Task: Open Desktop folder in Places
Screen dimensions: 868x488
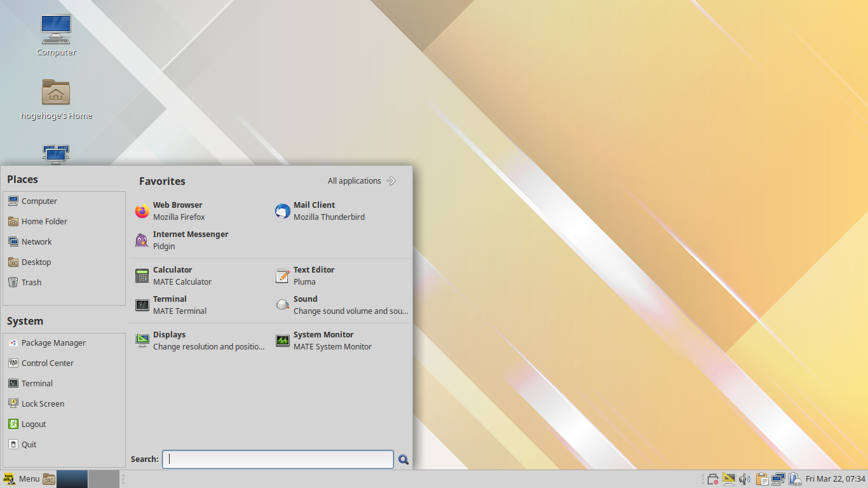Action: 64,262
